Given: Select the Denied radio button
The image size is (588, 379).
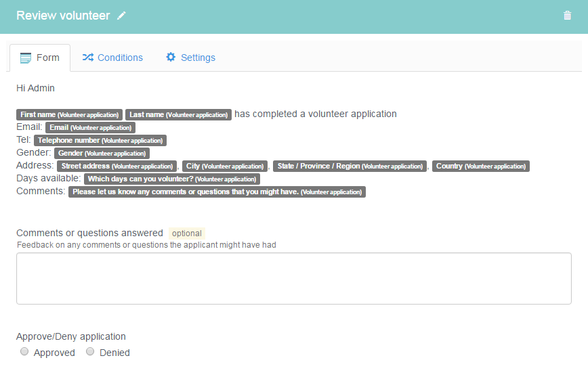Looking at the screenshot, I should point(90,352).
